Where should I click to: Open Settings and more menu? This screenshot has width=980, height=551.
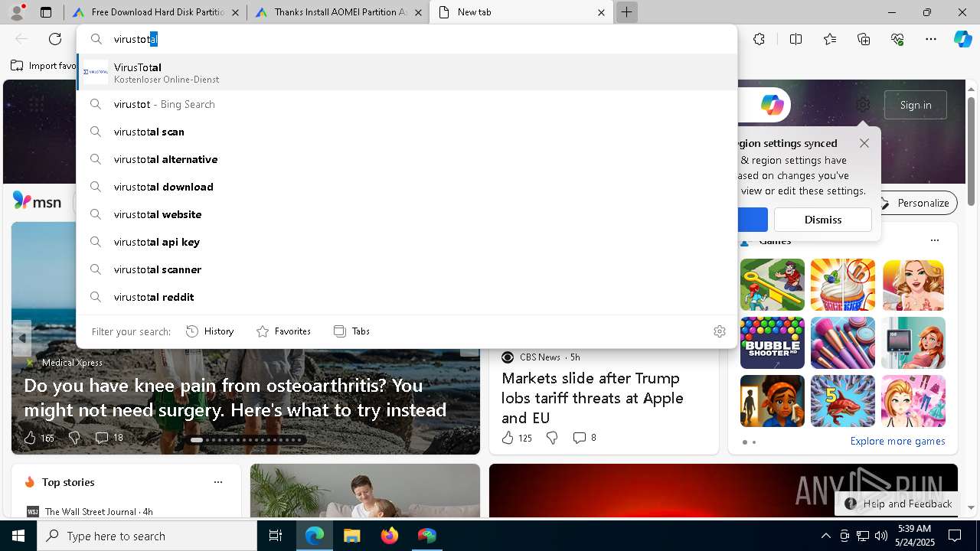(931, 39)
